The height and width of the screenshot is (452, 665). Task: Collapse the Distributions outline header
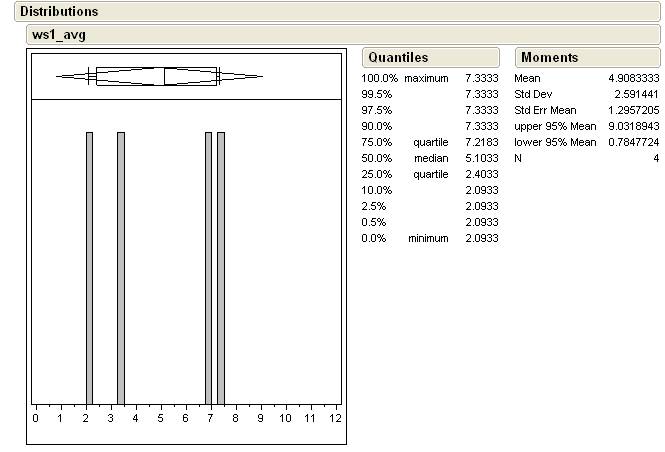[60, 12]
